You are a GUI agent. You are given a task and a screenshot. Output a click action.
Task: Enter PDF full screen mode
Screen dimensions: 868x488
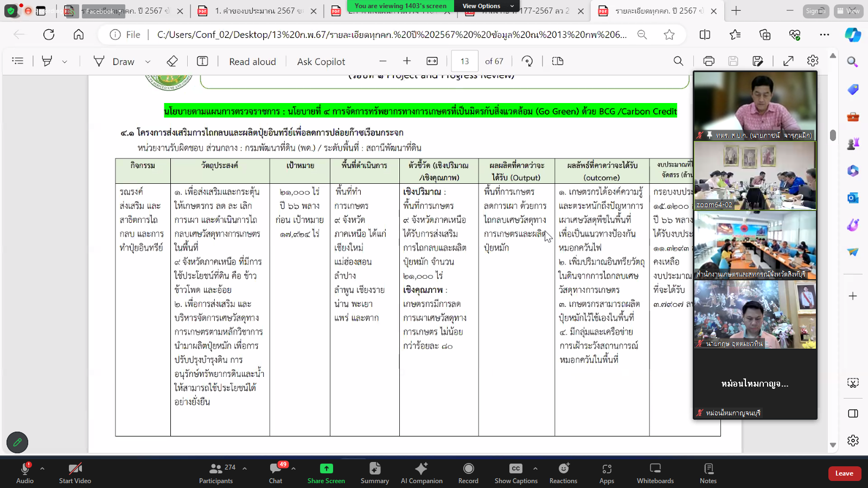788,61
